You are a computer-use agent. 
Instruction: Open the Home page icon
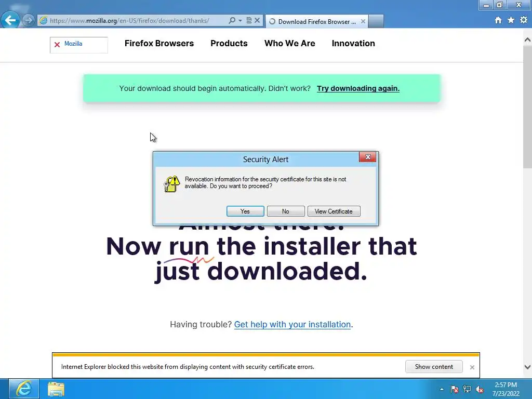498,20
